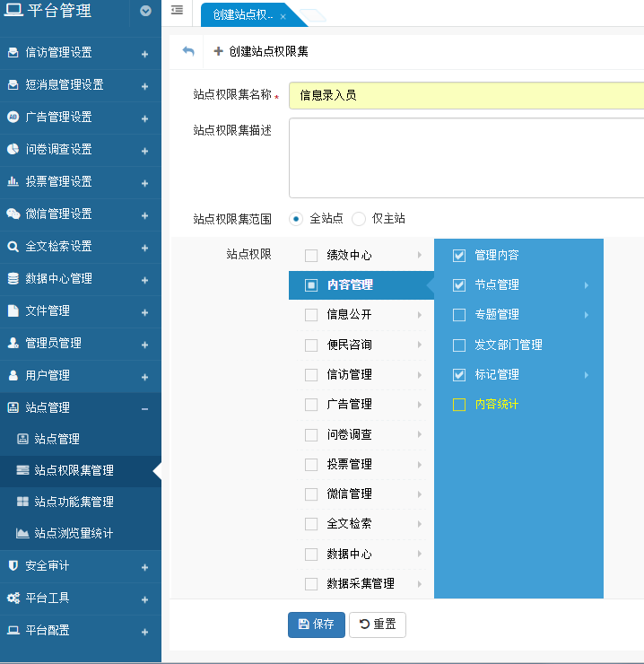The height and width of the screenshot is (664, 644).
Task: Click the 安全审计 shield icon
Action: 13,566
